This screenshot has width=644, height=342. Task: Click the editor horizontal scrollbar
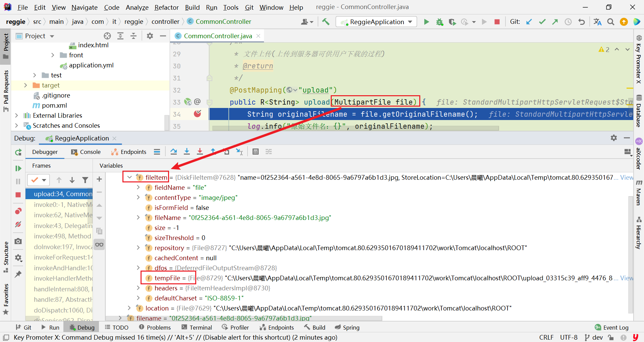356,128
